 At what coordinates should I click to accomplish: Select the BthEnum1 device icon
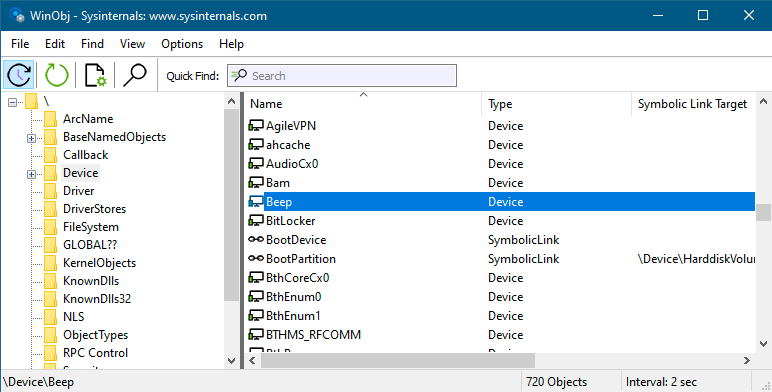point(256,316)
